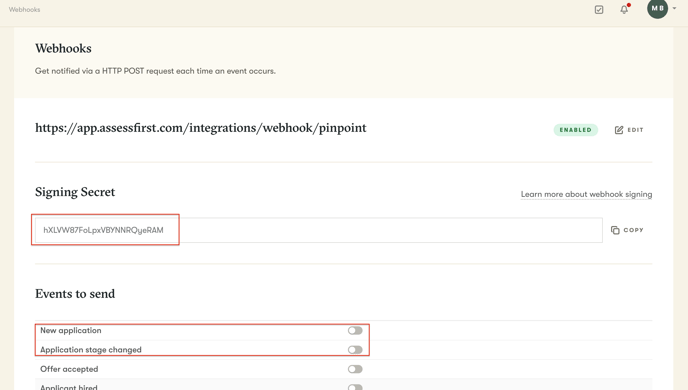The image size is (688, 390).
Task: Click the New application row label
Action: pyautogui.click(x=71, y=330)
